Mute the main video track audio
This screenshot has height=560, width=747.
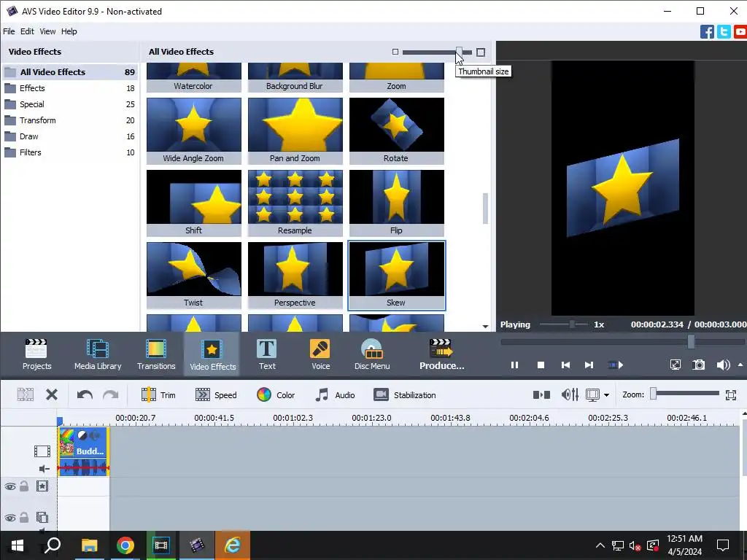pos(44,469)
